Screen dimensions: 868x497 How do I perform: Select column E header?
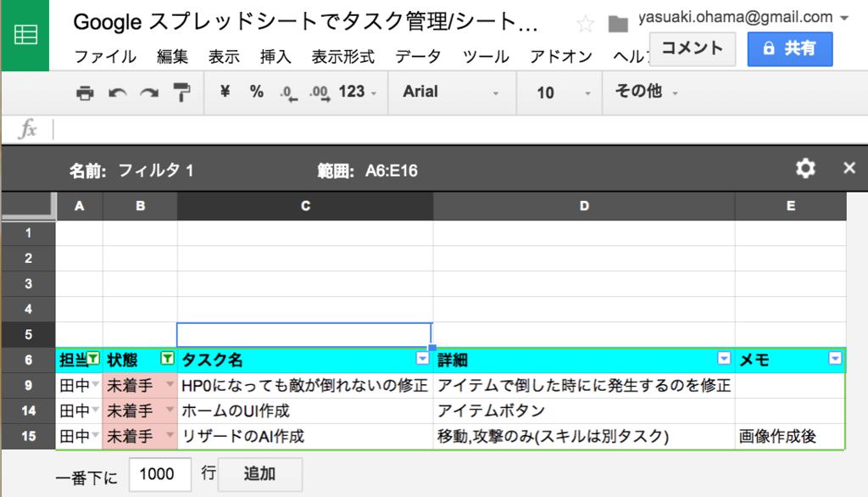coord(791,206)
